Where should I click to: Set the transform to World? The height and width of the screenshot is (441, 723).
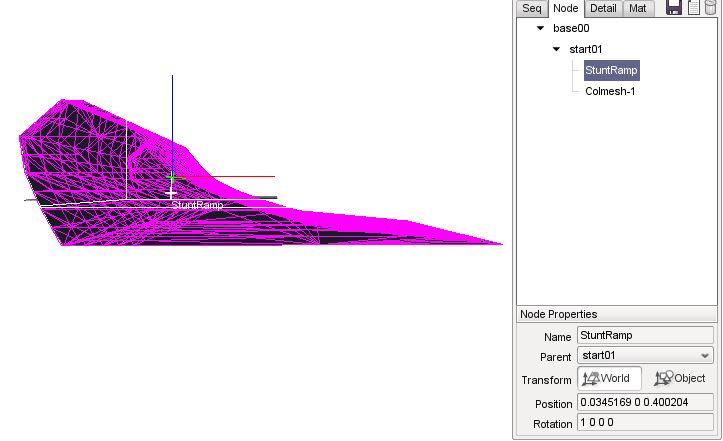tap(609, 378)
